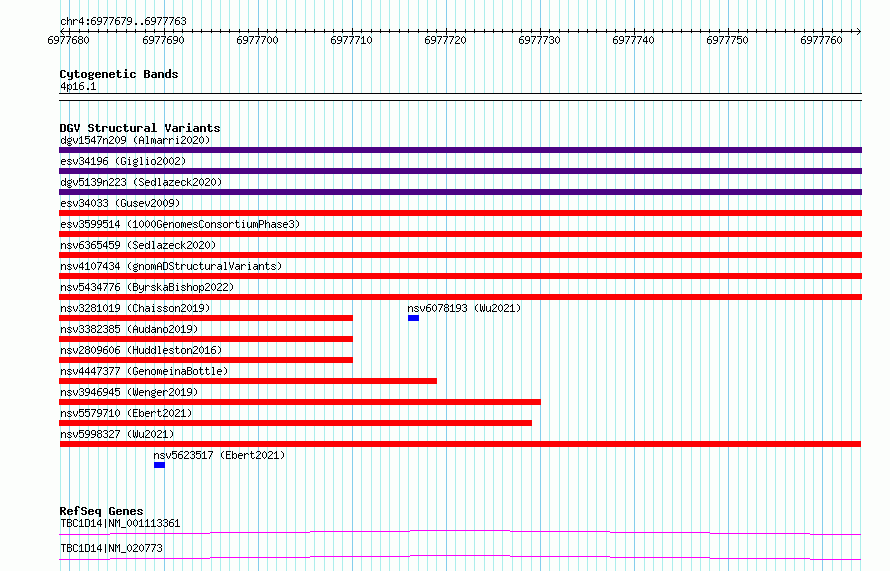Open esv3599514 (1000GenomesConsortiumPhase3) label
This screenshot has height=571, width=890.
tap(180, 224)
